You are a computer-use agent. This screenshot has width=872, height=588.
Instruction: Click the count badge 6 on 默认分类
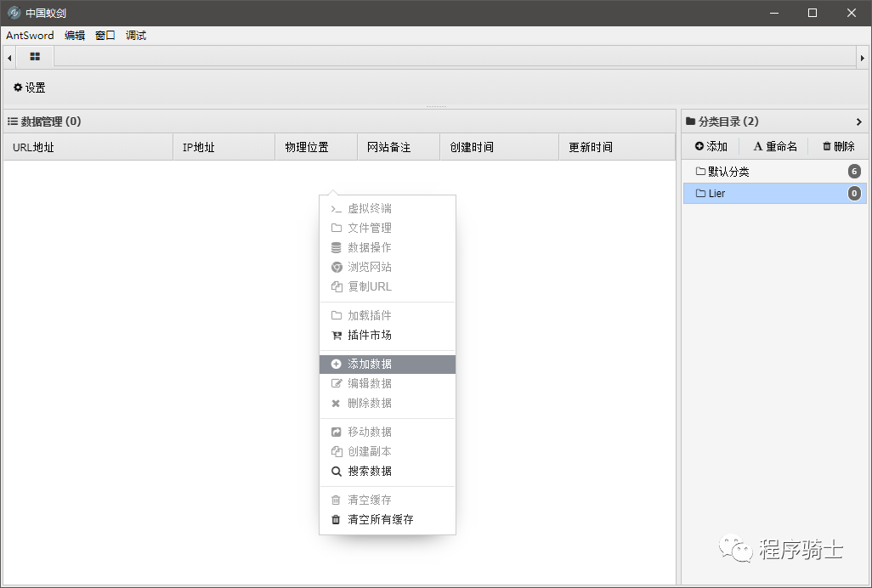click(x=854, y=171)
